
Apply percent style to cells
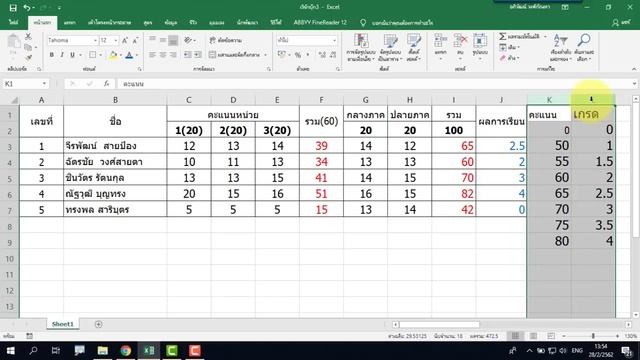coord(298,54)
